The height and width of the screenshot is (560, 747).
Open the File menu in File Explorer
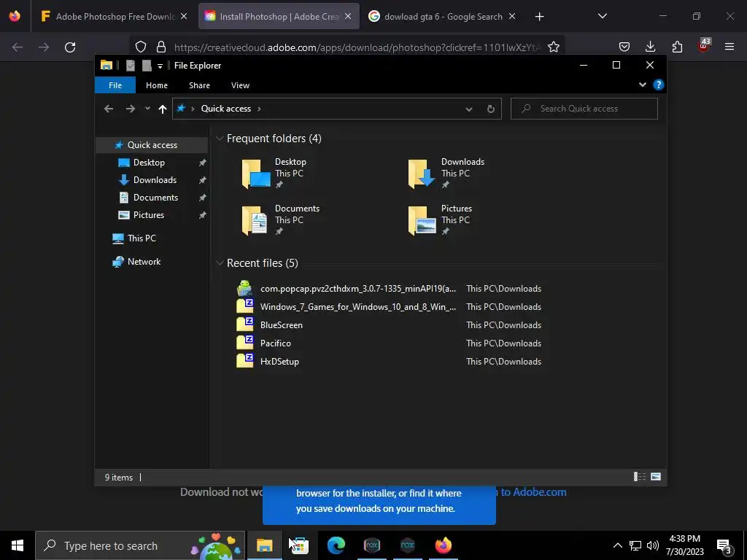point(115,85)
